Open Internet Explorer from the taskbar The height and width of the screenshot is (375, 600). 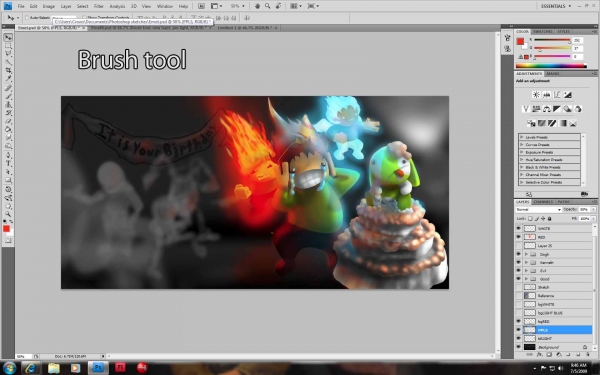pyautogui.click(x=31, y=368)
